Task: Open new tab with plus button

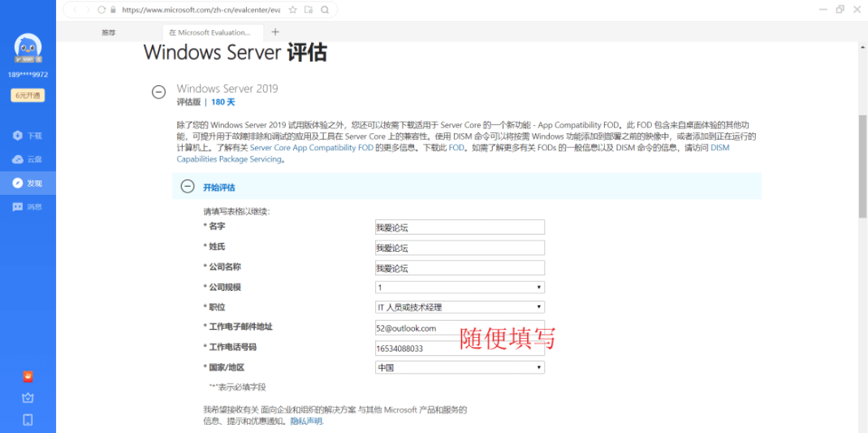Action: pyautogui.click(x=275, y=32)
